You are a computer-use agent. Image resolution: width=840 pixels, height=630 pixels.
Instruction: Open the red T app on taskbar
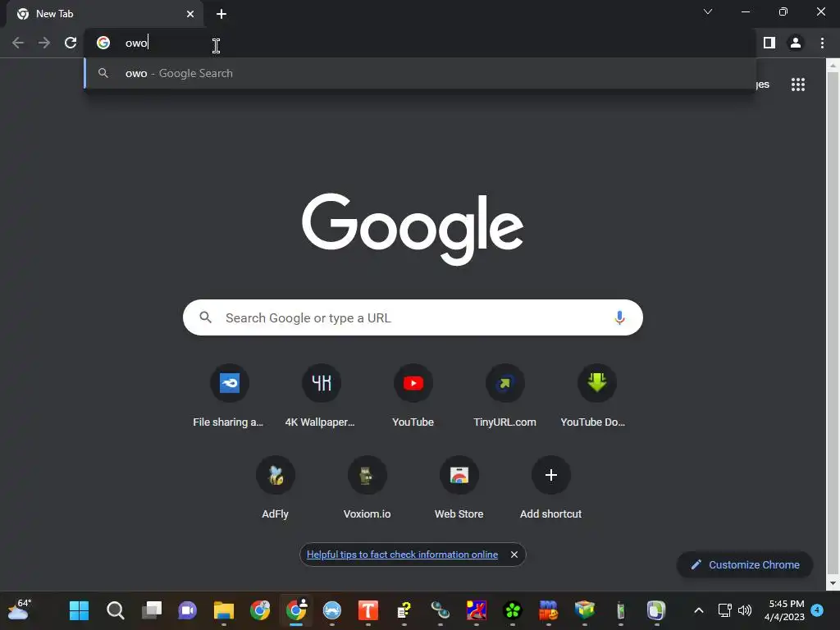[368, 610]
